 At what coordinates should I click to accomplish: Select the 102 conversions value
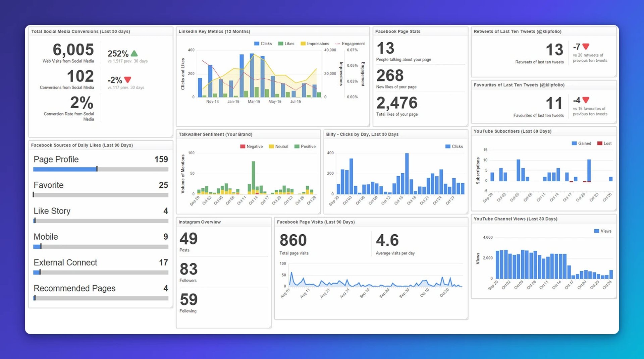pos(80,76)
